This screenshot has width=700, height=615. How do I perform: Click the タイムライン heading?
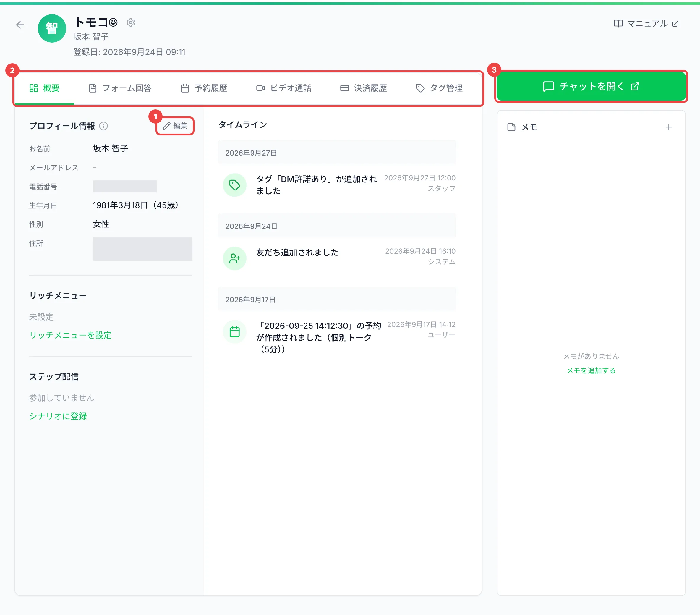[243, 125]
